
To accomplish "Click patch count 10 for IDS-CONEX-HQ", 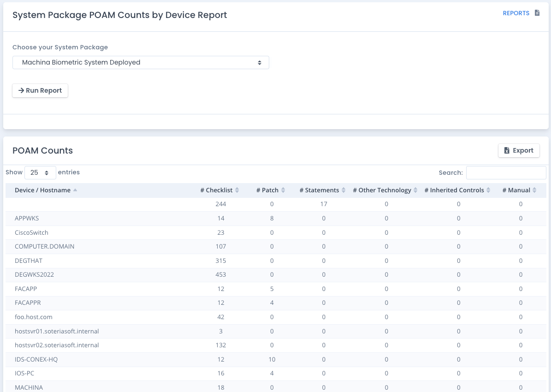I will 272,359.
